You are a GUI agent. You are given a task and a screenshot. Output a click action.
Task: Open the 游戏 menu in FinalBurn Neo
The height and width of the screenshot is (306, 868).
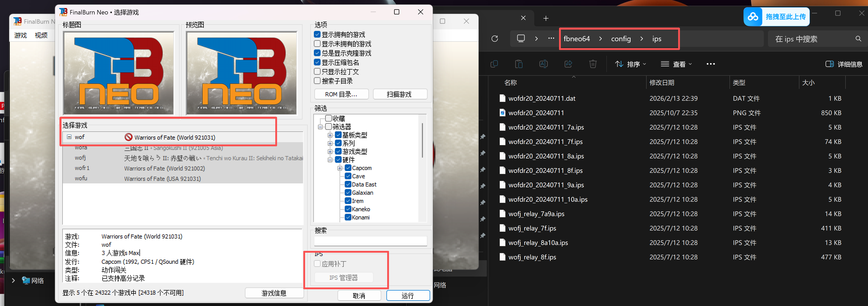(21, 35)
